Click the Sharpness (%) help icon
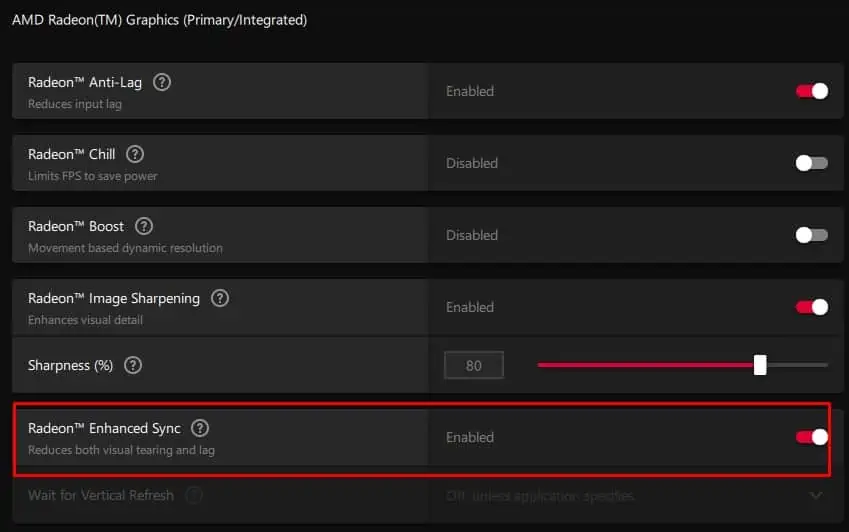The image size is (849, 532). pyautogui.click(x=133, y=365)
